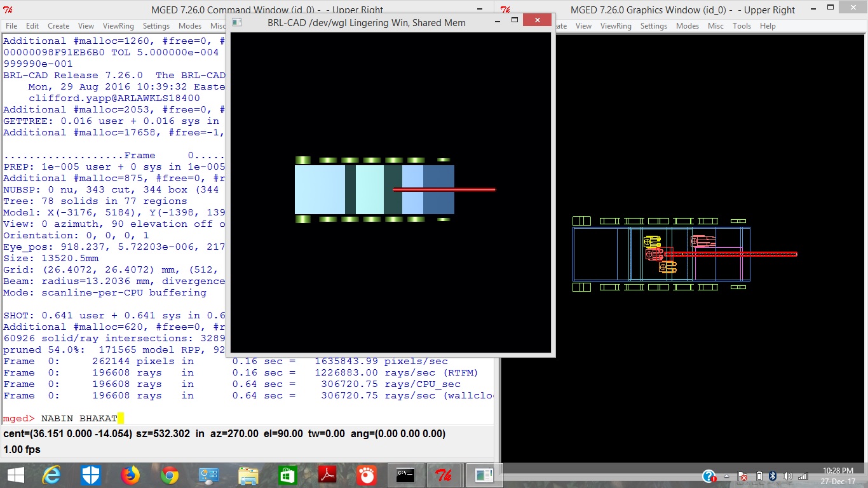Open Windows Defender shield taskbar icon
The height and width of the screenshot is (488, 868).
pos(91,475)
